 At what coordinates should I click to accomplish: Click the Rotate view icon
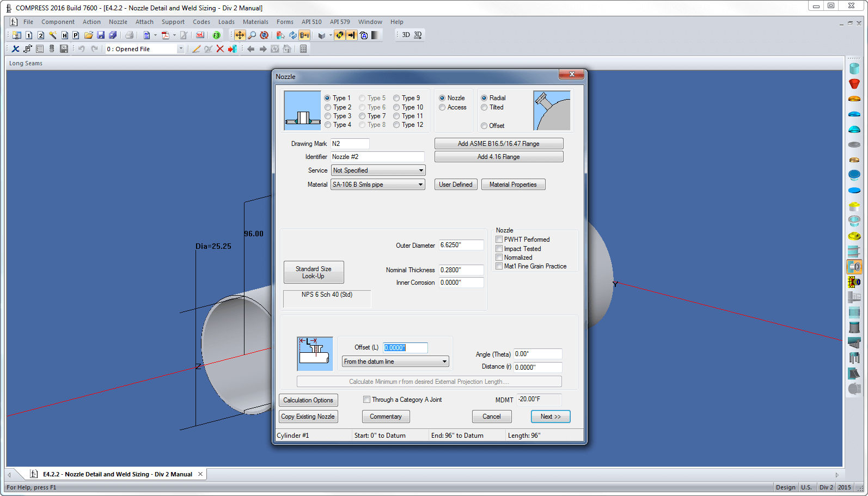[264, 35]
